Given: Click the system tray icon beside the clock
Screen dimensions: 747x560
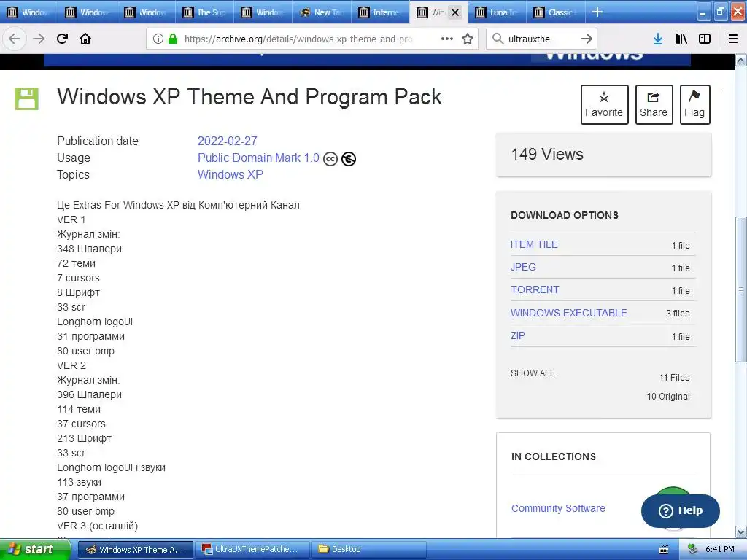Looking at the screenshot, I should (693, 549).
